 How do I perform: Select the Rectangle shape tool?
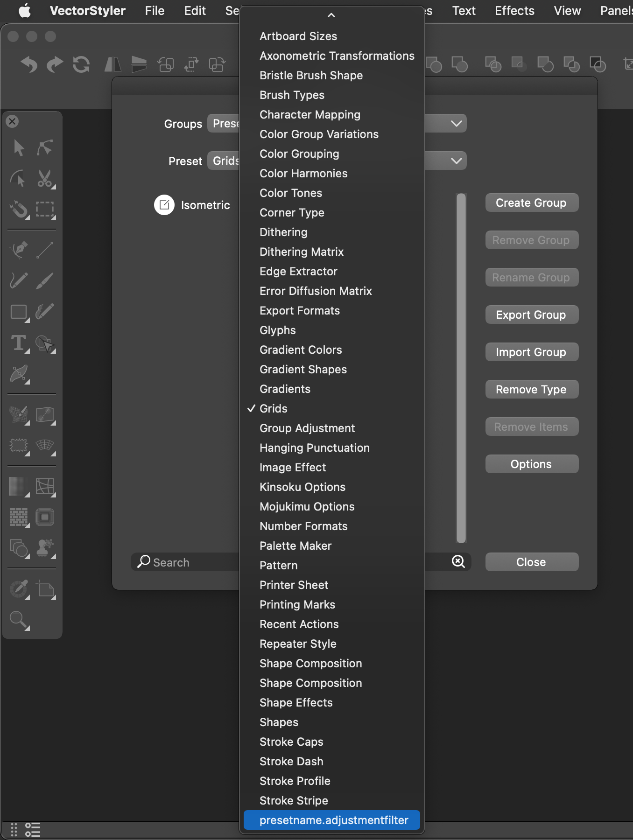[x=19, y=312]
